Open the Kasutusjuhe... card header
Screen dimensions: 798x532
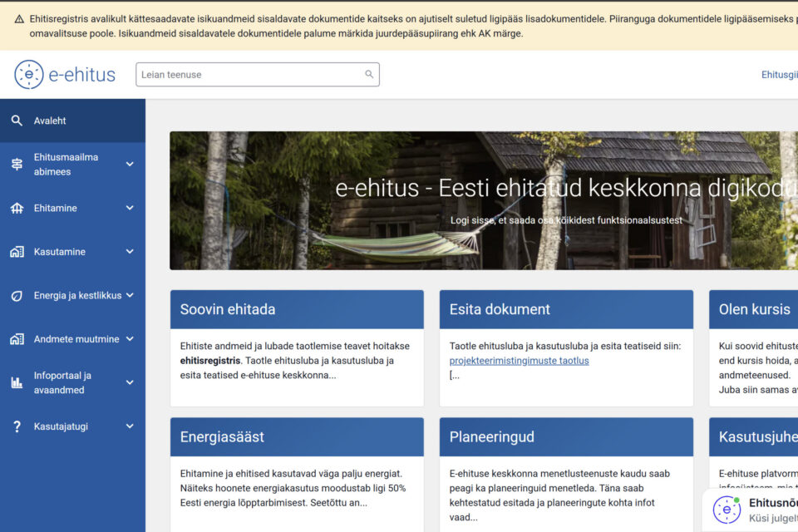[754, 436]
